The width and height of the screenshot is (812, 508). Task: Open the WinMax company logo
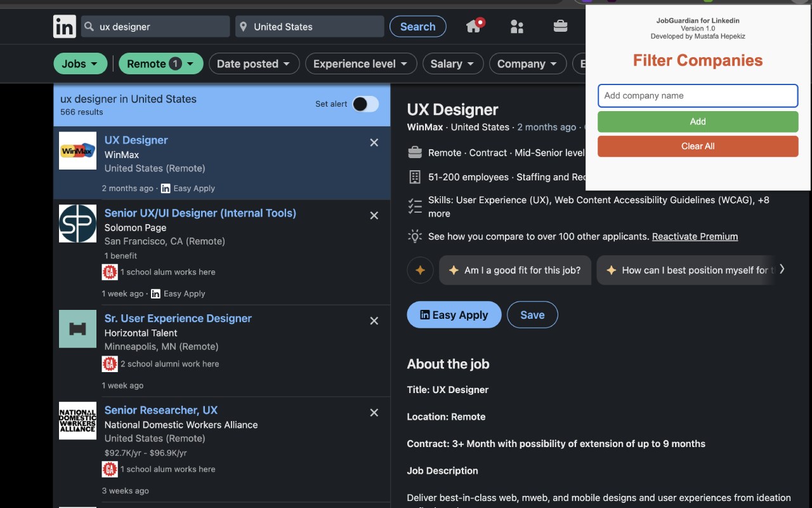pyautogui.click(x=77, y=150)
